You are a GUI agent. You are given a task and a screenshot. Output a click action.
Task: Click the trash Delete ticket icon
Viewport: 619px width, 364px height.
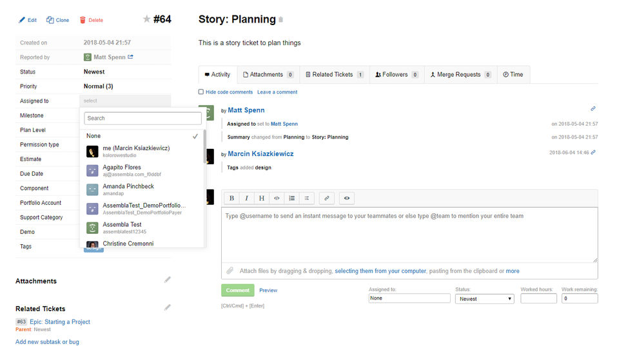pos(83,20)
